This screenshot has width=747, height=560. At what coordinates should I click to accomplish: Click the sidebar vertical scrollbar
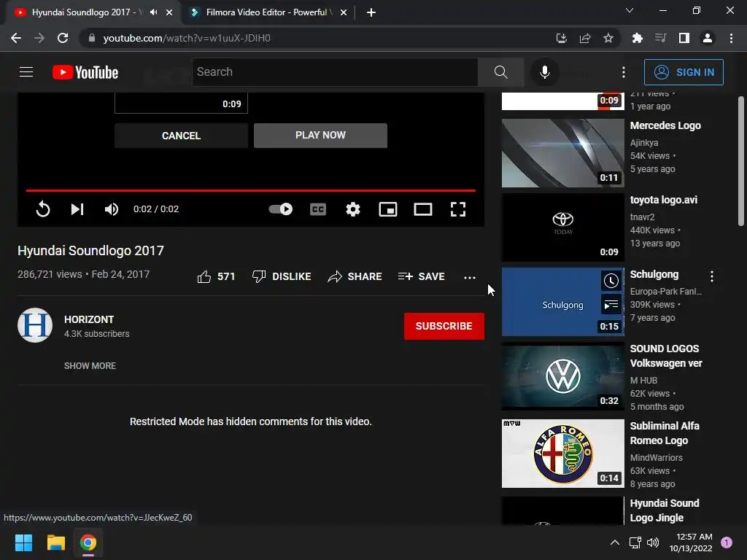pyautogui.click(x=741, y=161)
